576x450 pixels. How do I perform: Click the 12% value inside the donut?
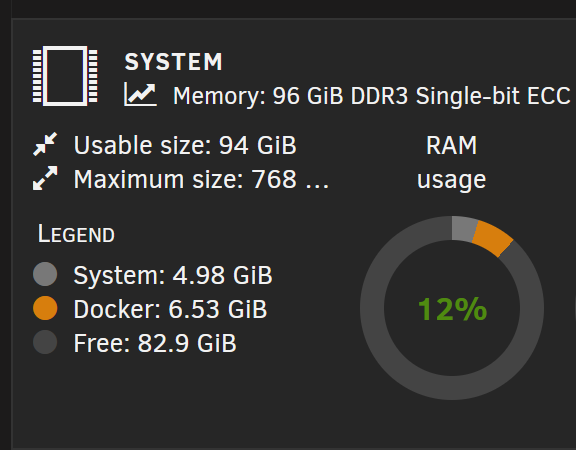click(x=452, y=309)
